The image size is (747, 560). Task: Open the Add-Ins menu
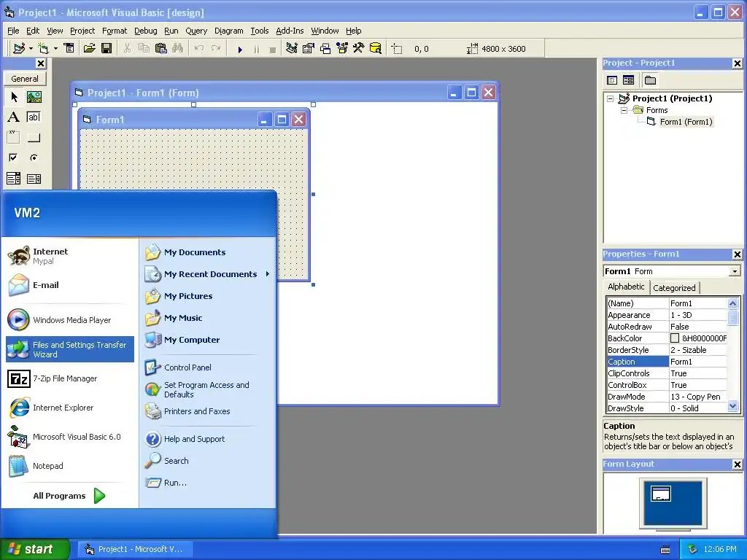[290, 31]
